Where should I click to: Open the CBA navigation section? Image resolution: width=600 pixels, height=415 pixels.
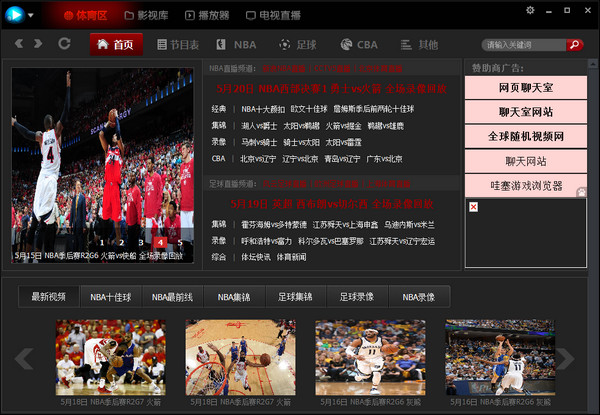[x=359, y=45]
